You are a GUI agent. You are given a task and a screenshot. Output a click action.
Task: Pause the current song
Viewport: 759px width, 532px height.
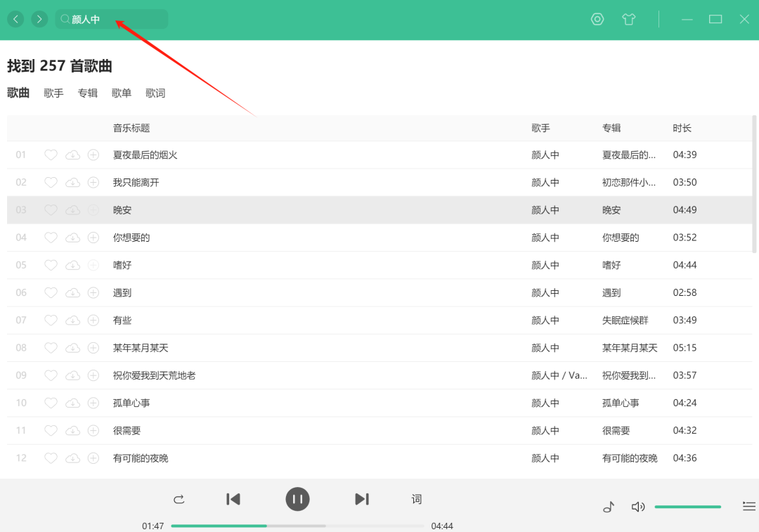pos(297,499)
